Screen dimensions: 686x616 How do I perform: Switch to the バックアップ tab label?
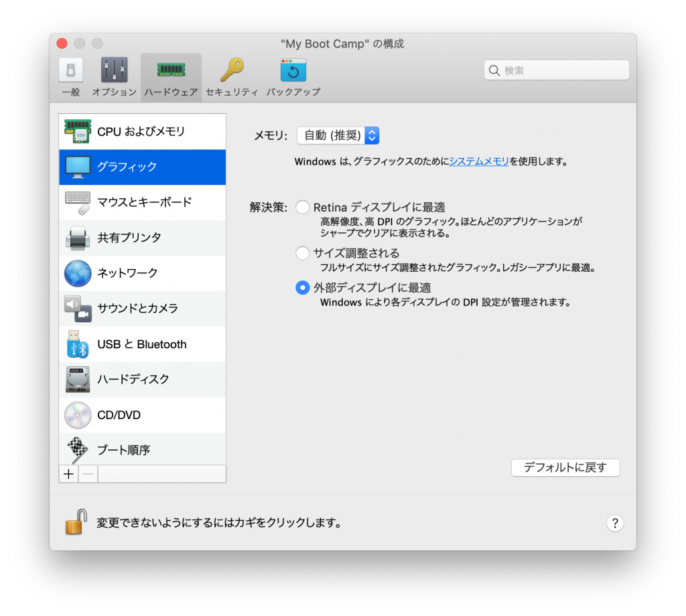[293, 92]
